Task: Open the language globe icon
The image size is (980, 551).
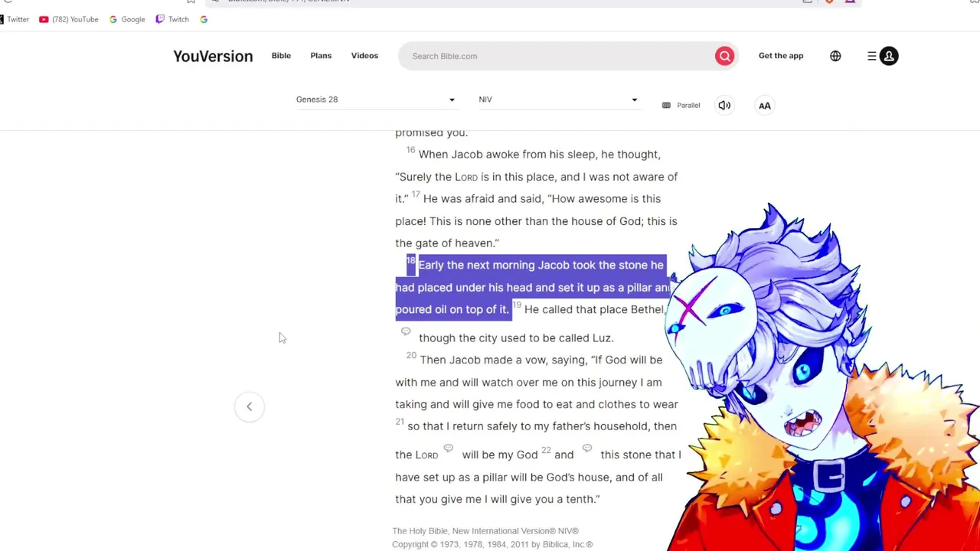Action: [835, 56]
